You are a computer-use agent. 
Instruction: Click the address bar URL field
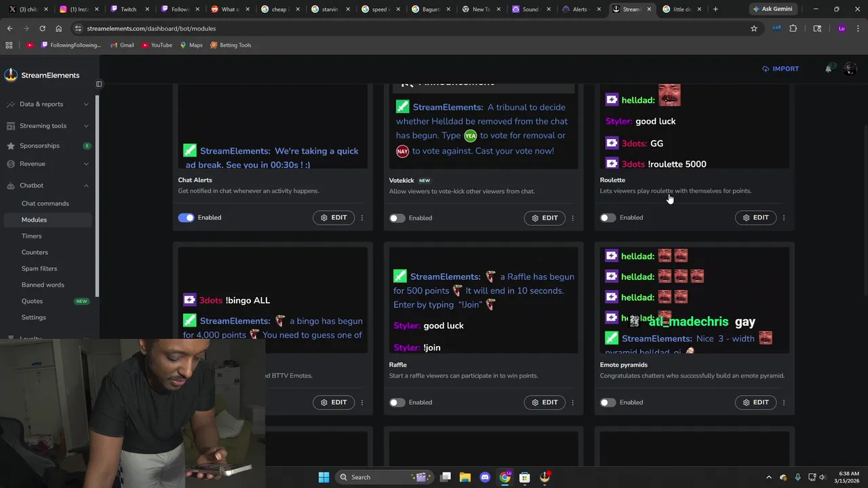tap(407, 28)
